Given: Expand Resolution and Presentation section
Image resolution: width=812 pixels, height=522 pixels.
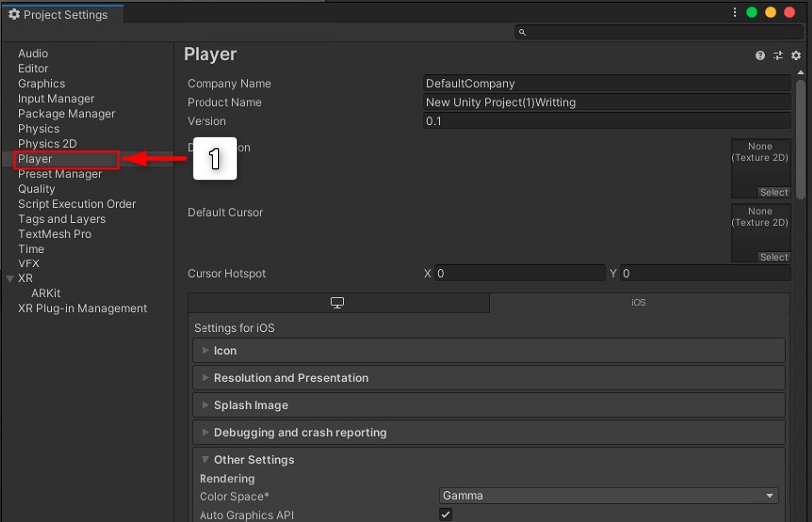Looking at the screenshot, I should click(x=489, y=378).
